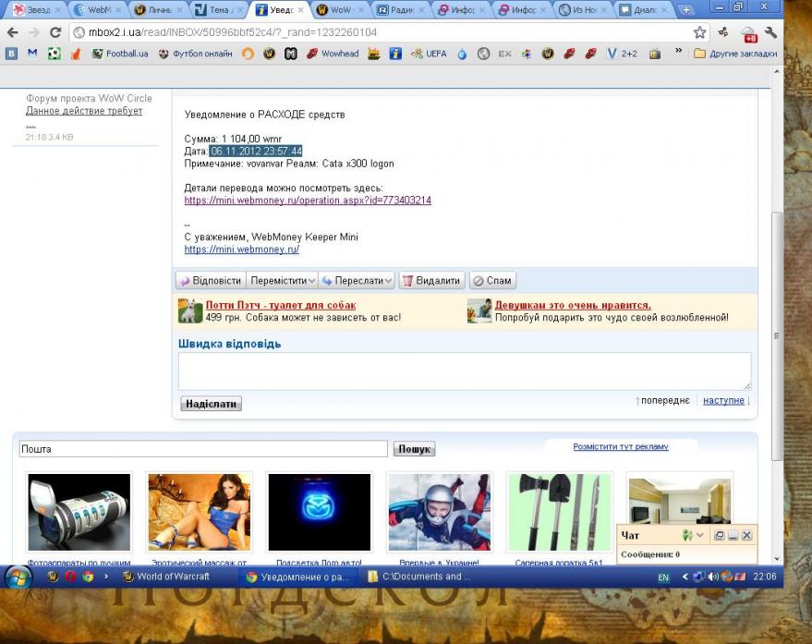Delete message with Видалити button
This screenshot has width=812, height=644.
(431, 281)
